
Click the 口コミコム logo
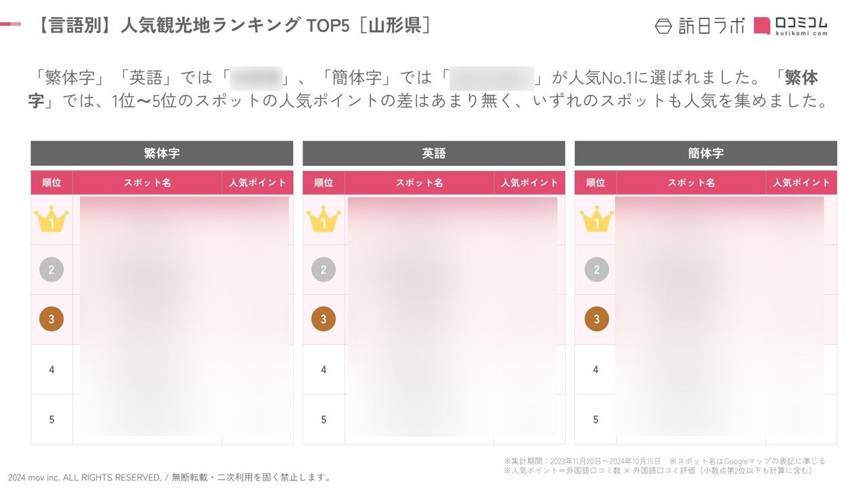[791, 26]
